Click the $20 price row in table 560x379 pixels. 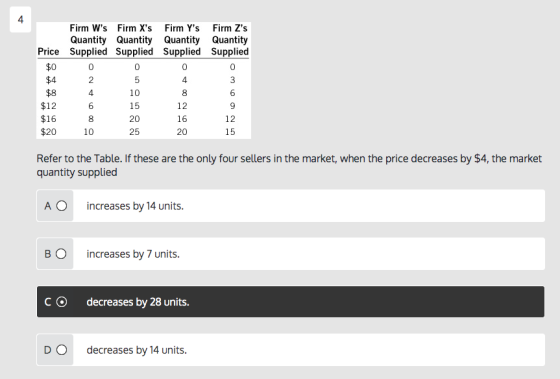point(143,132)
